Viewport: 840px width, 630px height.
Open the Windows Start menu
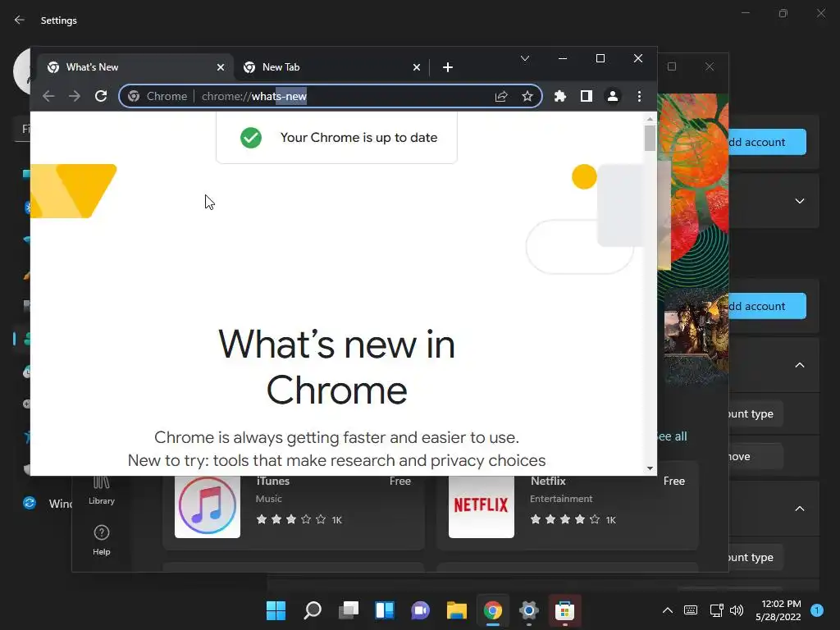tap(276, 610)
